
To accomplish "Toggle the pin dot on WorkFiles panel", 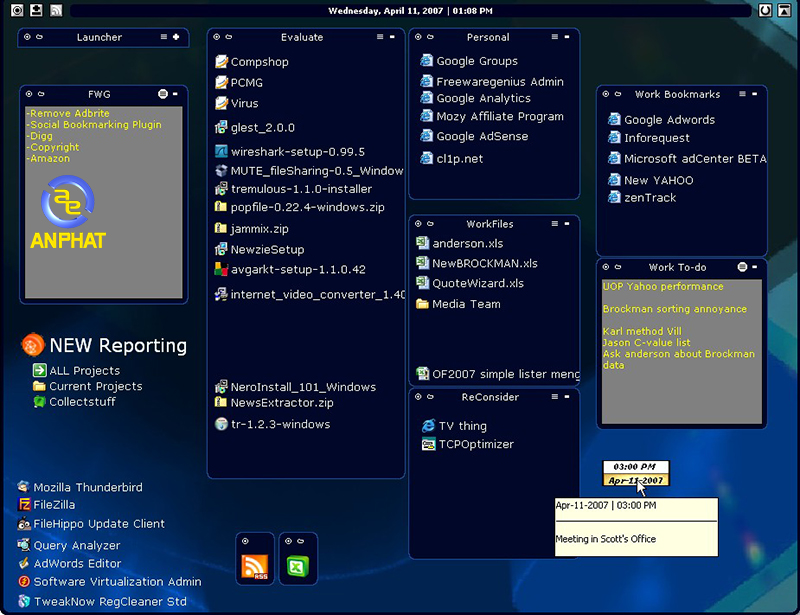I will [x=419, y=224].
